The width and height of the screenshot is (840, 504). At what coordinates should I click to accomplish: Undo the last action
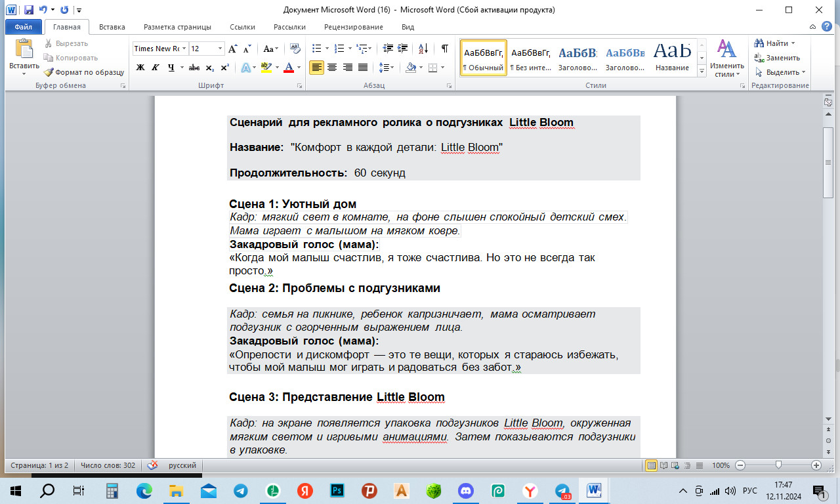(43, 10)
